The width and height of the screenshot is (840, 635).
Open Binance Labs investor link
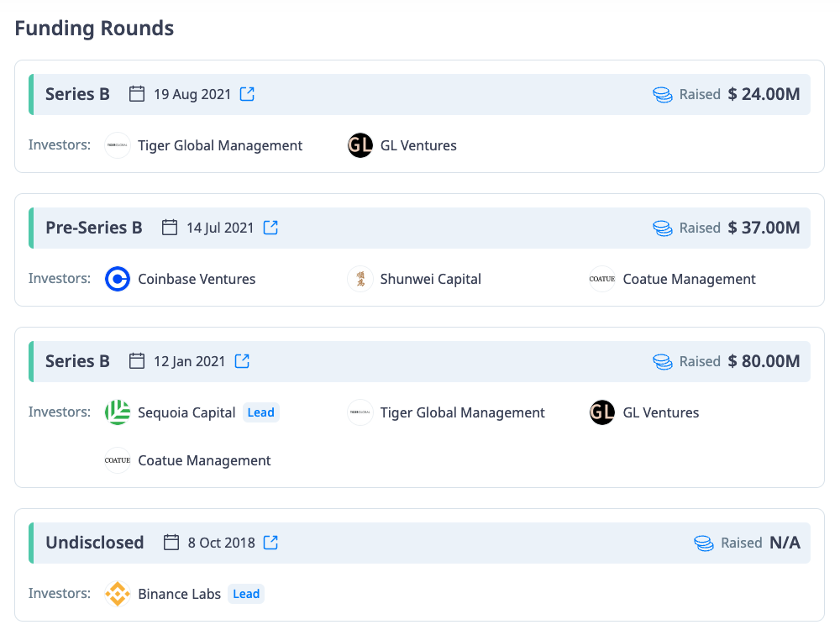(x=179, y=594)
